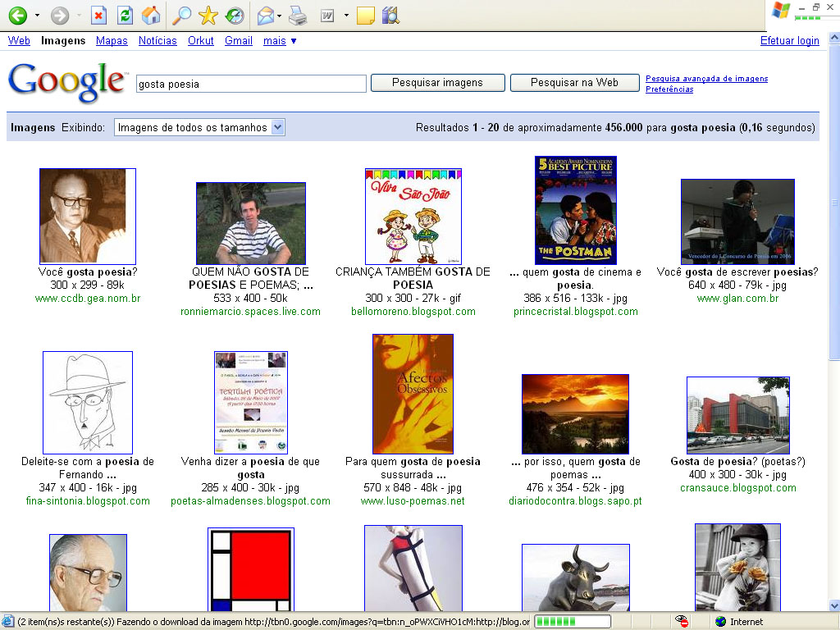
Task: Expand the Back button history arrow
Action: 37,15
